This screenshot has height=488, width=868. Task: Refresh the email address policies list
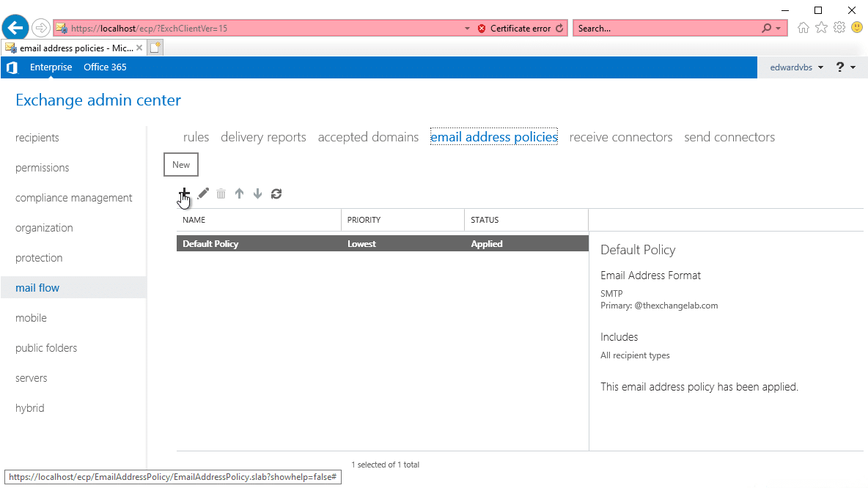tap(276, 193)
